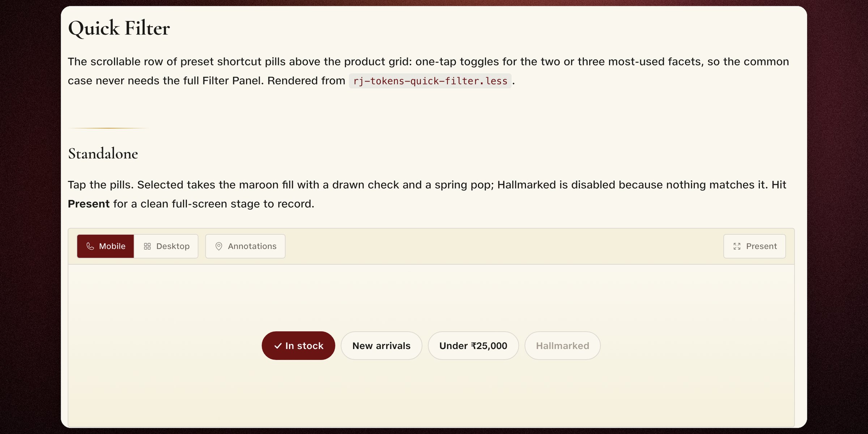This screenshot has height=434, width=868.
Task: Click the grid icon beside Desktop
Action: (x=147, y=246)
